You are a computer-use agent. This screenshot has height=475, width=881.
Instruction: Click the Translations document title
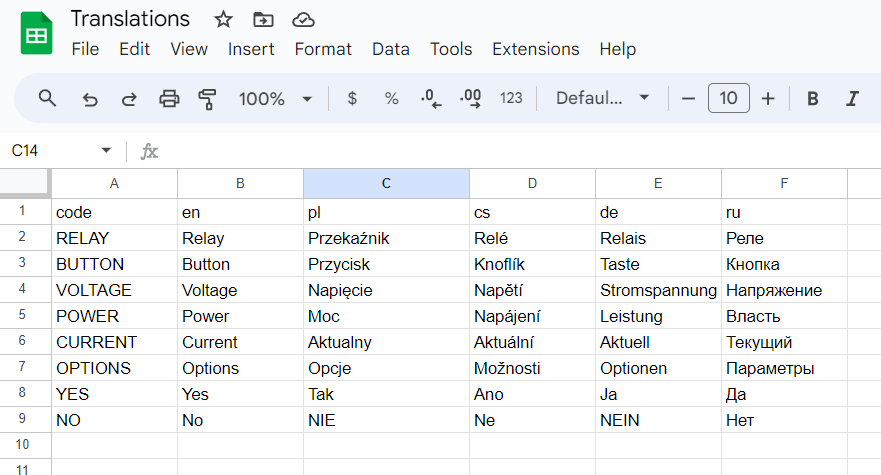point(130,19)
